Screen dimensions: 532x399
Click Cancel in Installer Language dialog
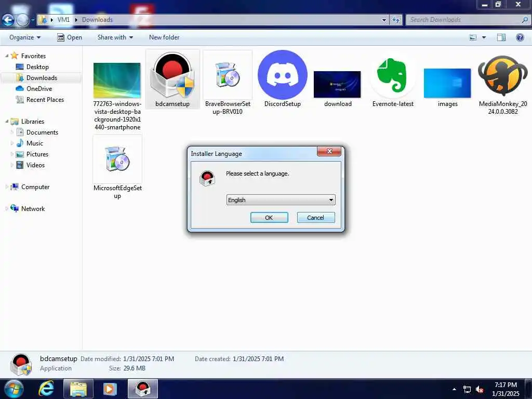pos(315,218)
